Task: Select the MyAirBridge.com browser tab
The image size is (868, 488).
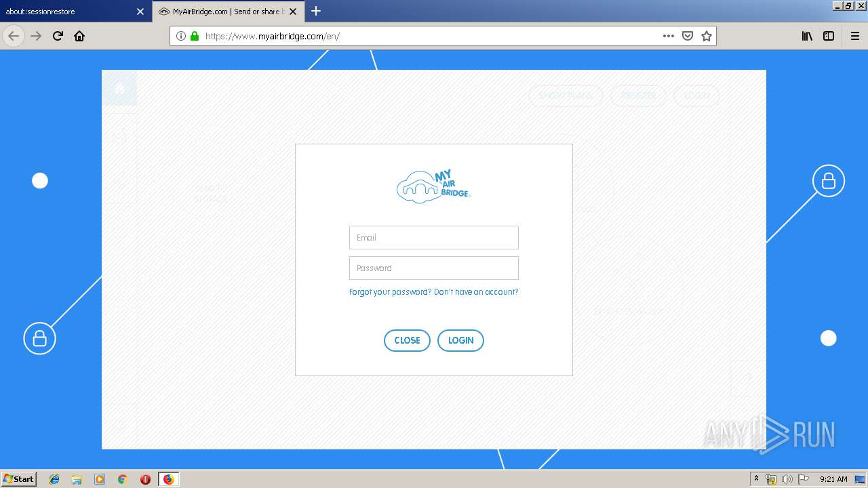Action: 227,12
